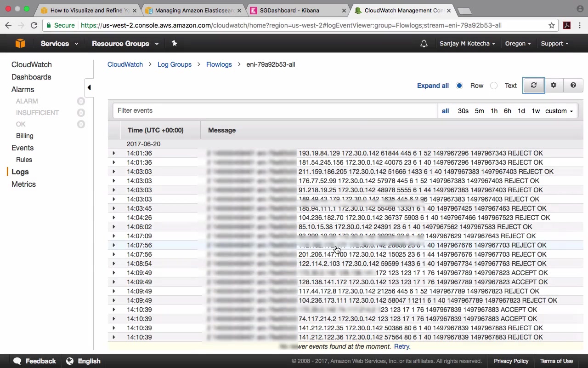
Task: Open the log viewer settings gear
Action: (x=554, y=85)
